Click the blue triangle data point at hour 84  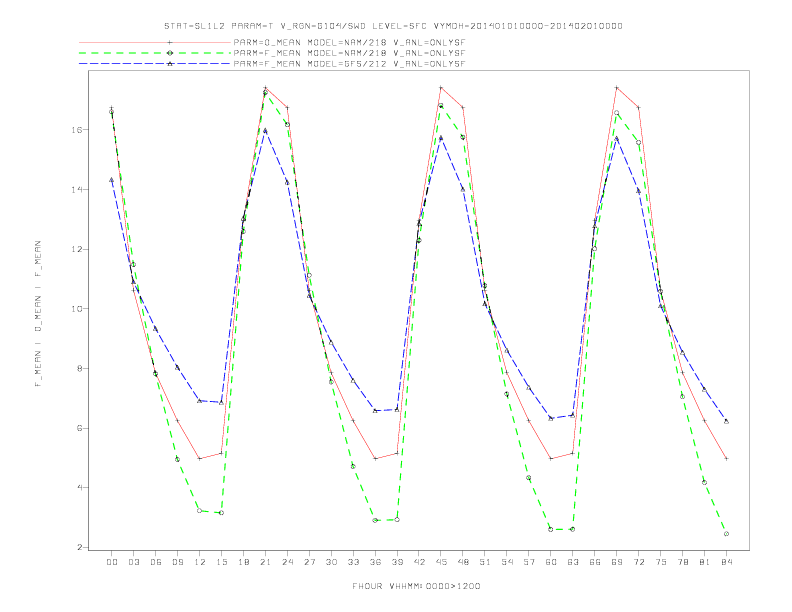tap(726, 421)
